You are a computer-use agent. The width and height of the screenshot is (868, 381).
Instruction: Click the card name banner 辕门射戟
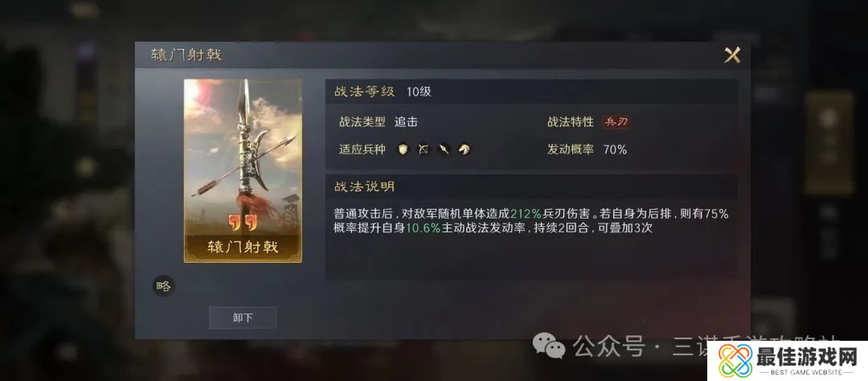coord(243,247)
